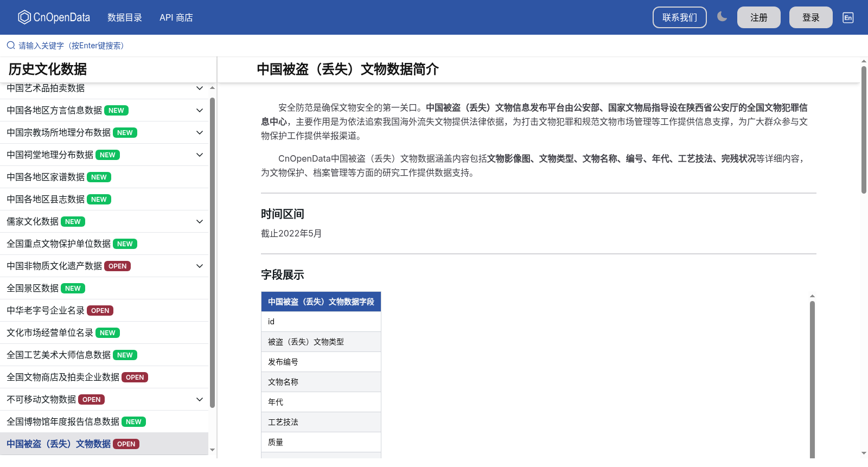The image size is (868, 467).
Task: Click the 联系我们 button
Action: pyautogui.click(x=680, y=17)
